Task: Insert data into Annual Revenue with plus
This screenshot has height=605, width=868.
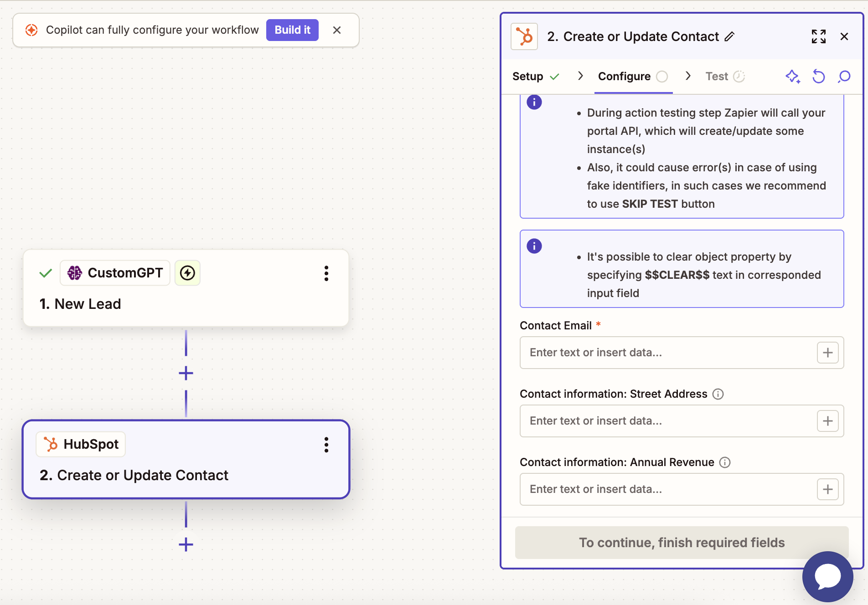Action: pos(828,489)
